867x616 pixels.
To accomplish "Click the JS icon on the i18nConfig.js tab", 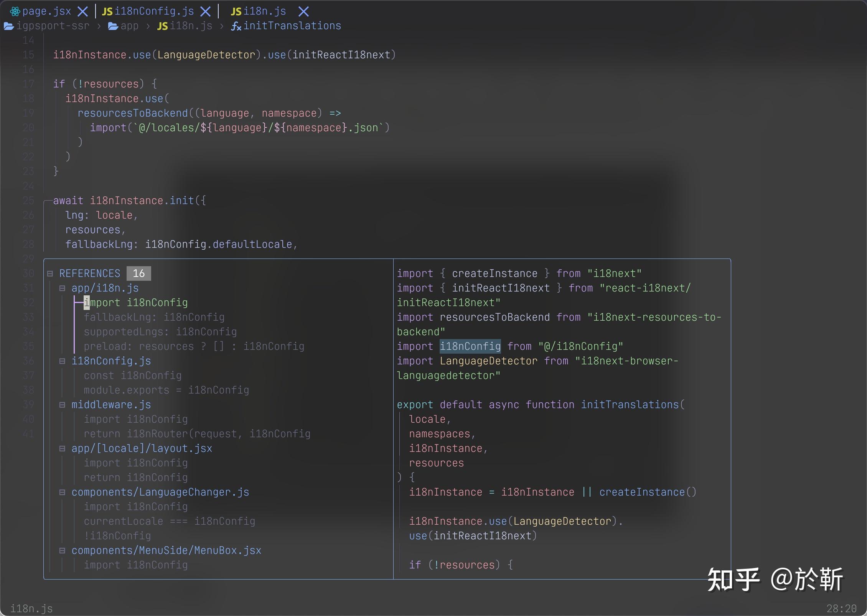I will (107, 11).
